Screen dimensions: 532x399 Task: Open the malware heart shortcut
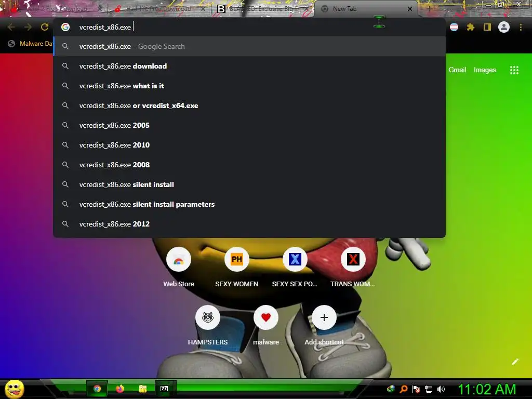pyautogui.click(x=266, y=326)
